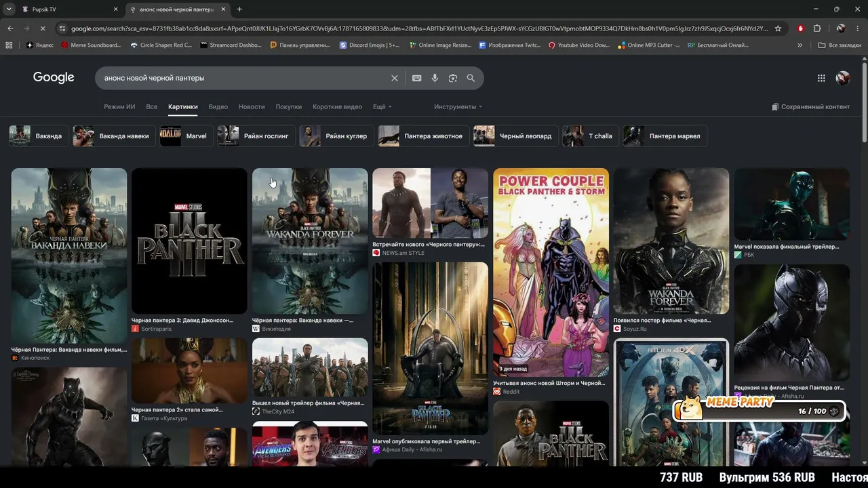Open a new browser tab
868x488 pixels.
(x=239, y=9)
